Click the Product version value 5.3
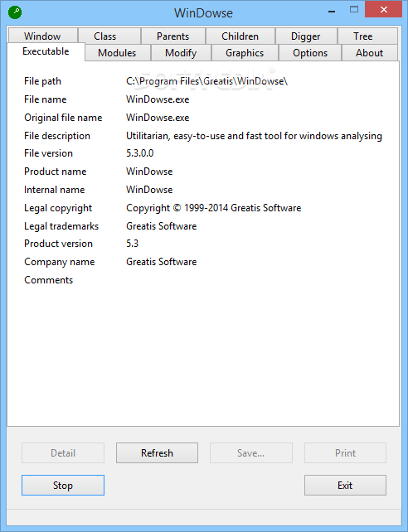 [x=133, y=244]
